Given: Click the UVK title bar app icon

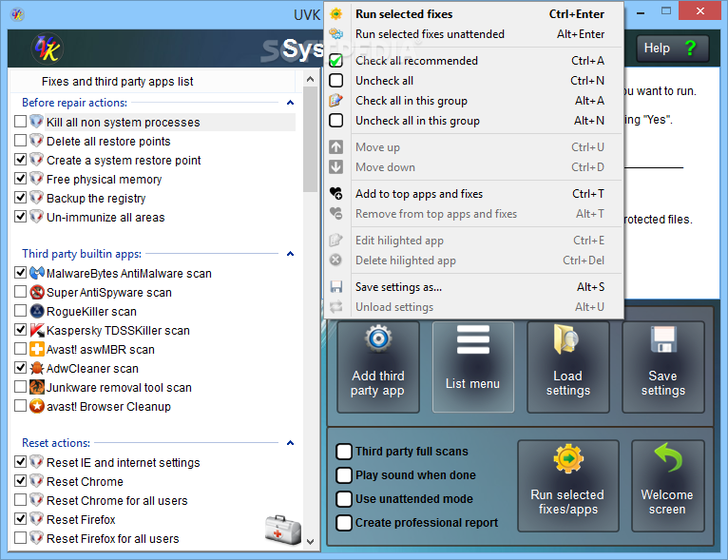Looking at the screenshot, I should [x=17, y=14].
